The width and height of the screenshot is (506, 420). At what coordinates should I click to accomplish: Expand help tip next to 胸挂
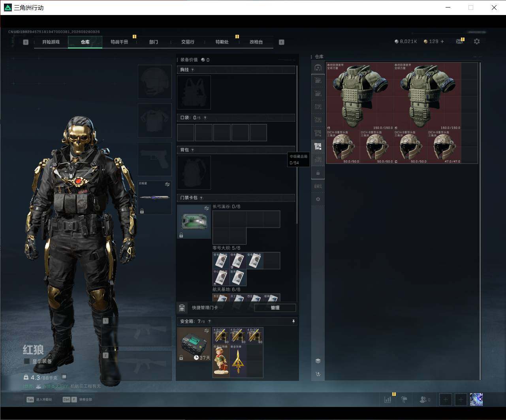point(192,70)
